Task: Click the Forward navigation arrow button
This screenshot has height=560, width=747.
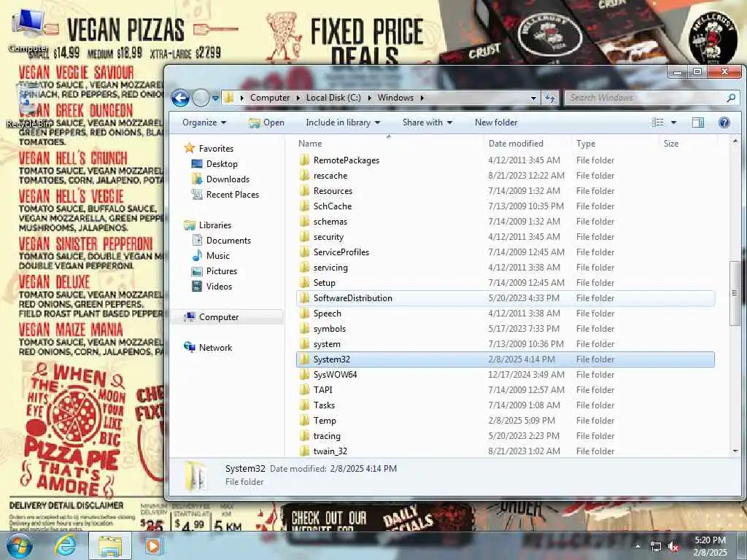Action: click(x=201, y=98)
